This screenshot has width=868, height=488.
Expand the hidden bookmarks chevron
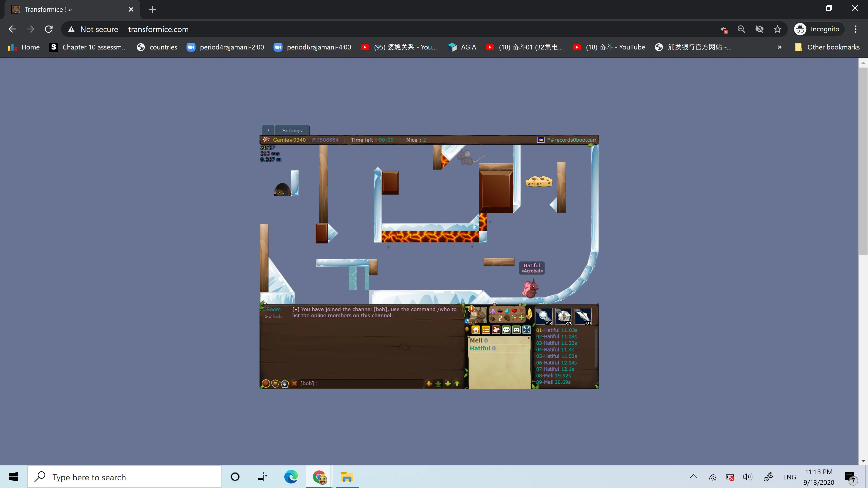tap(780, 47)
